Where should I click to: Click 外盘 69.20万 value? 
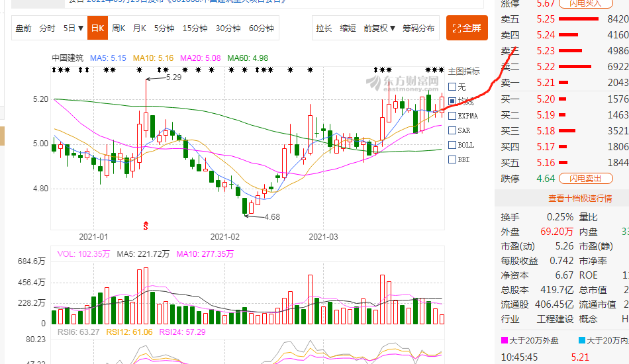pyautogui.click(x=557, y=232)
